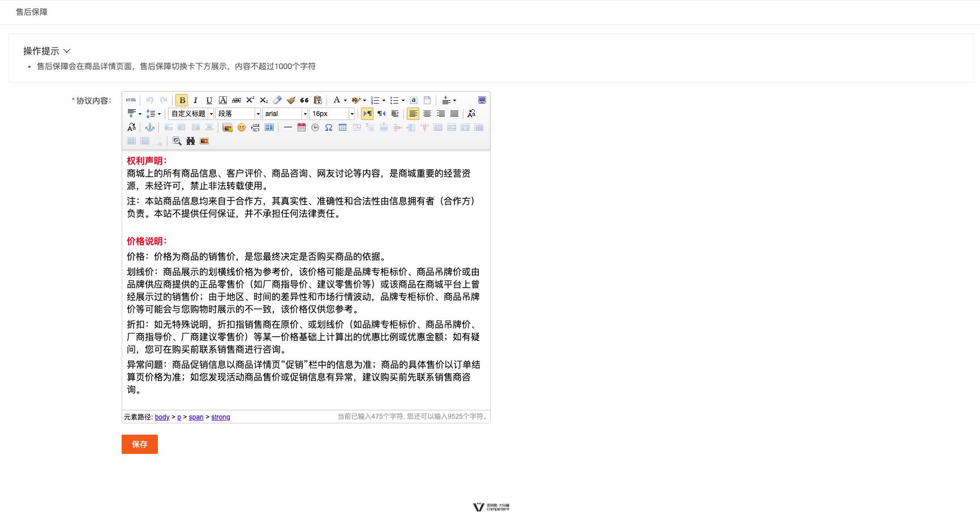Insert a table
Screen dimensions: 980x519
342,127
